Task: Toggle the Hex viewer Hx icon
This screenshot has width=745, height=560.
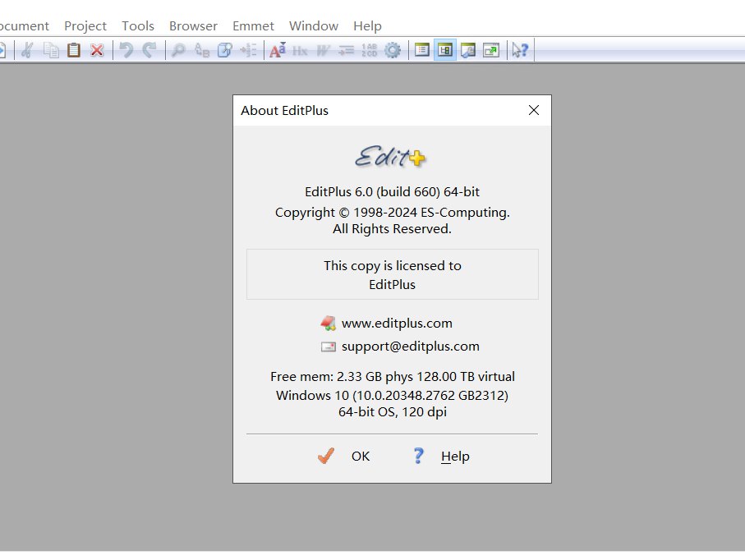Action: click(x=300, y=50)
